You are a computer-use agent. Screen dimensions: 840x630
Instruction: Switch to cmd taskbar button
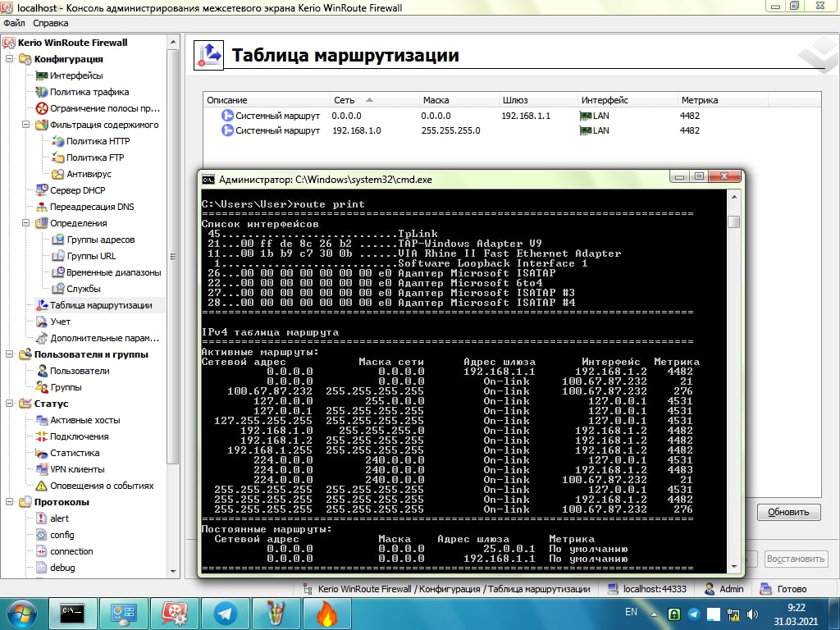coord(72,614)
